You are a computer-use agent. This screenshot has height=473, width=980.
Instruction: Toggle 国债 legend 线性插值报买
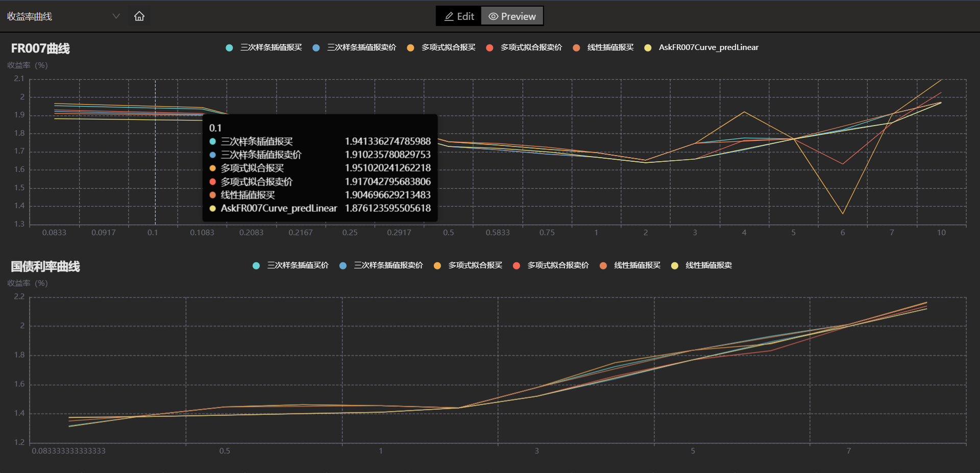[630, 265]
